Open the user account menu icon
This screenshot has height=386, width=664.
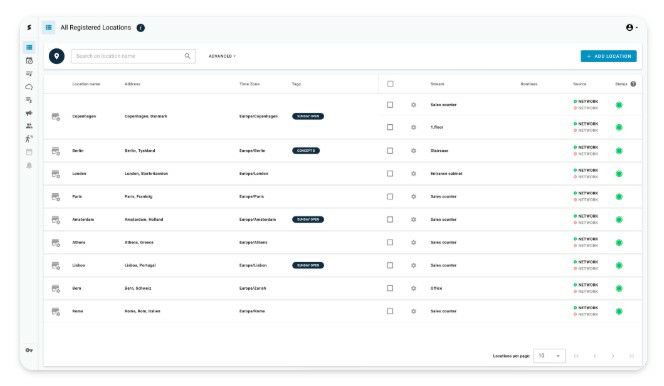pyautogui.click(x=631, y=28)
